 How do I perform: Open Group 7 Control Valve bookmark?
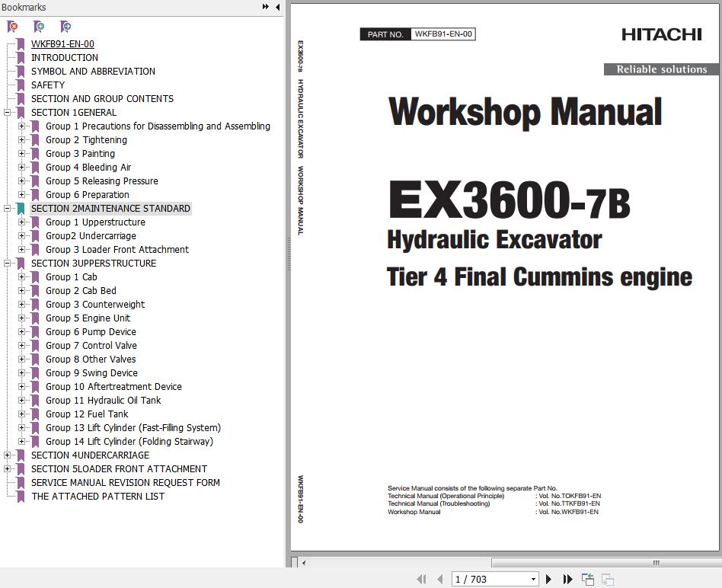91,345
